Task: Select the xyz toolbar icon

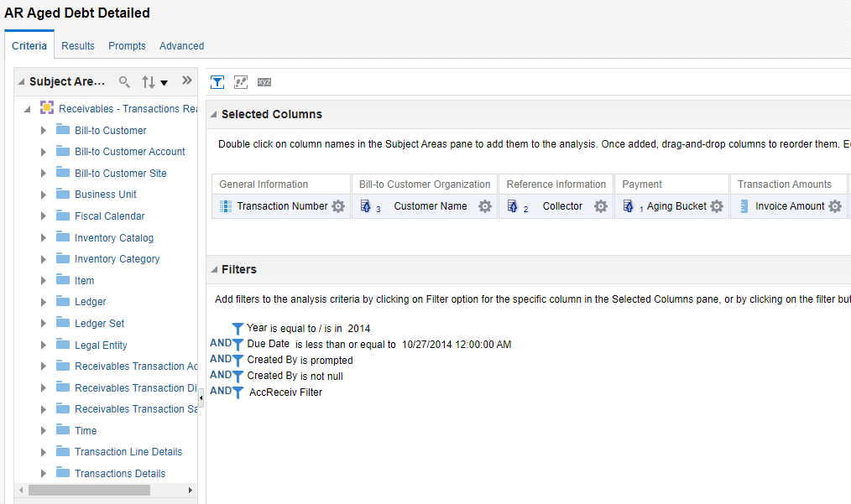Action: (264, 81)
